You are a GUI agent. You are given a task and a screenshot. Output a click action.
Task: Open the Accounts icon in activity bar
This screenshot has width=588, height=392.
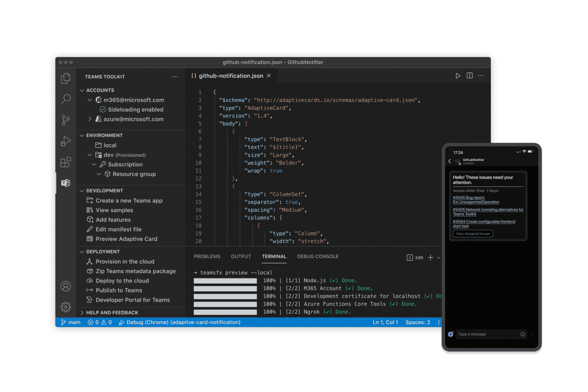(66, 286)
